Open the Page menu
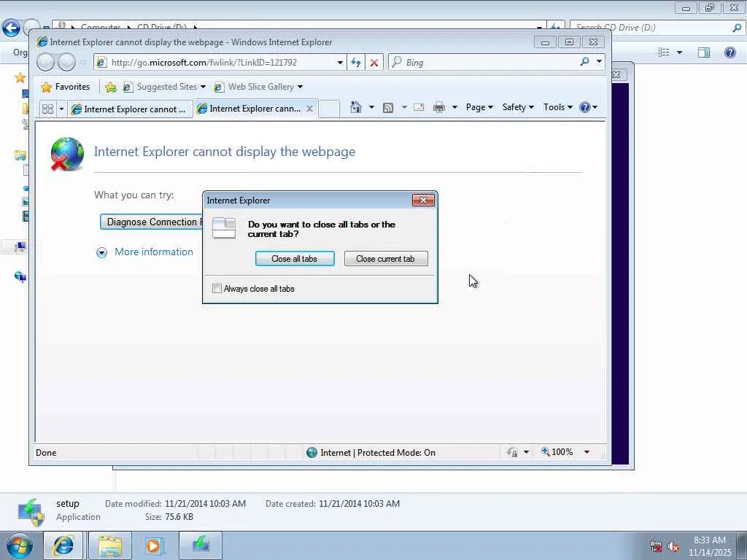This screenshot has height=560, width=747. 479,107
